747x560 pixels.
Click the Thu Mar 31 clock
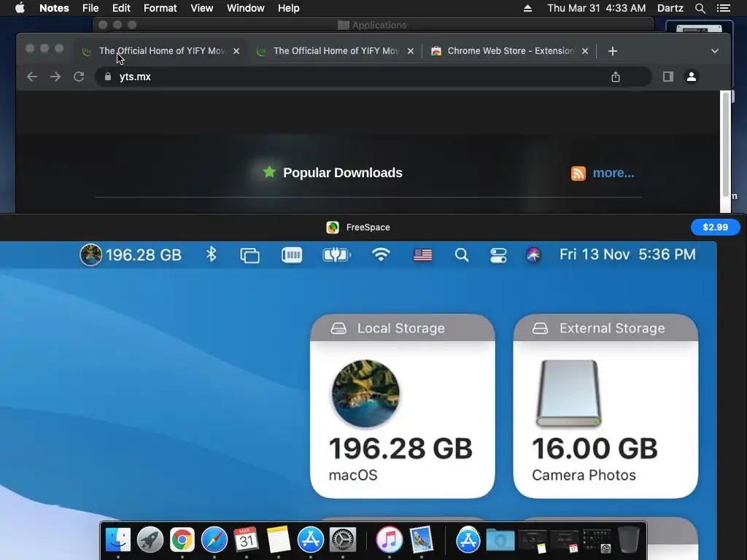click(x=597, y=8)
